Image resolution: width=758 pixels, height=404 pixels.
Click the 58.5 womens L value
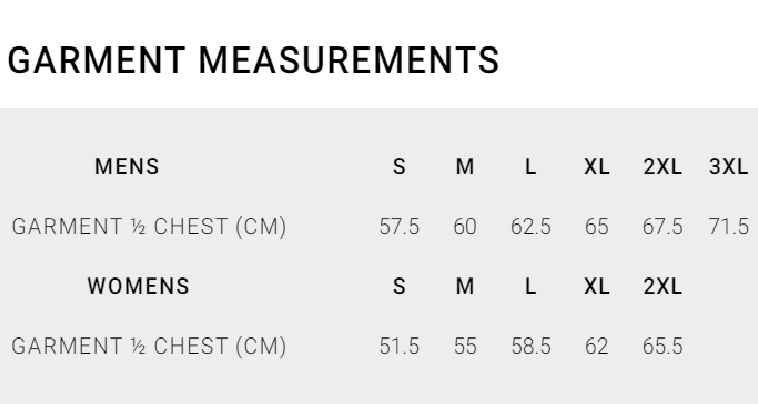click(x=531, y=347)
